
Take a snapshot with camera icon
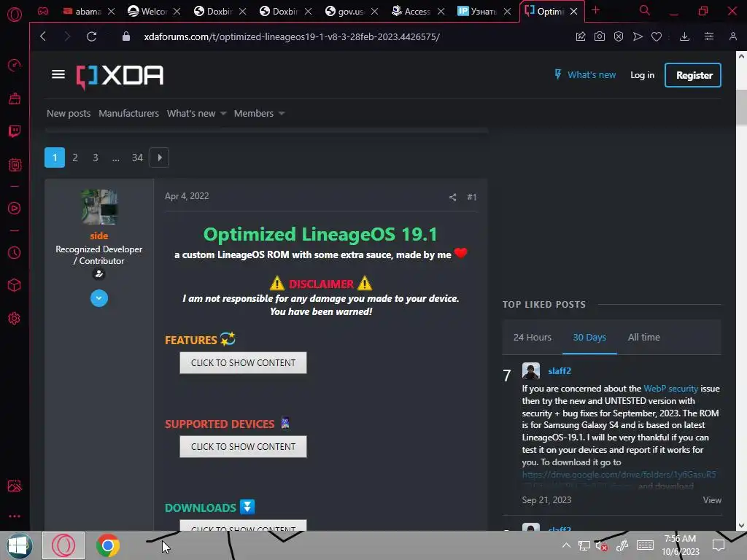click(x=600, y=36)
